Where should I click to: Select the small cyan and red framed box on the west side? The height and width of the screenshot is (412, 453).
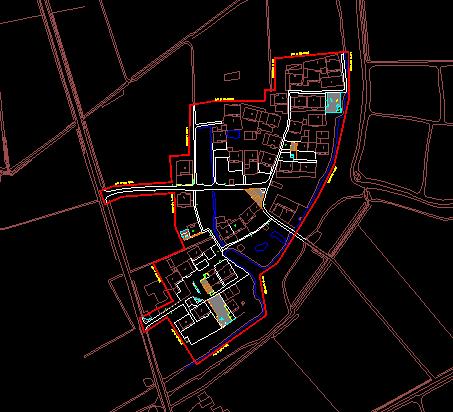[x=184, y=234]
